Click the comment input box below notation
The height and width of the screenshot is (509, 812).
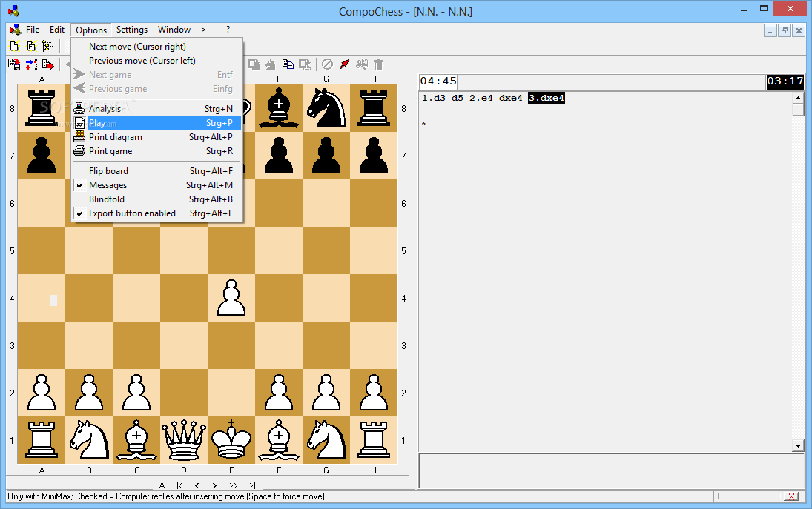point(612,470)
